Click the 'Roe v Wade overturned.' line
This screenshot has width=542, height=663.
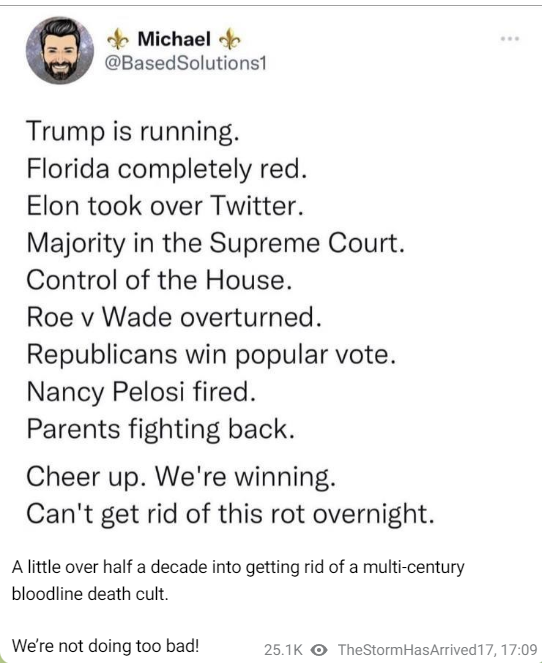click(x=174, y=317)
